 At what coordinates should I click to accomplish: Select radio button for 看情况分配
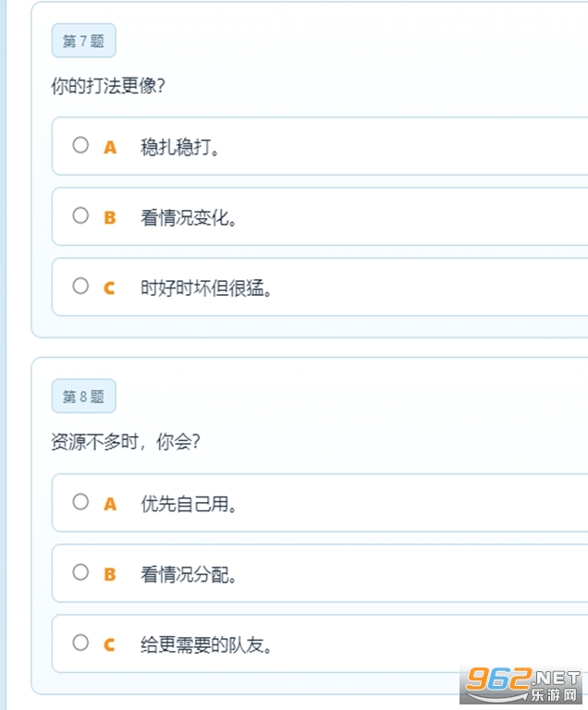pos(80,572)
